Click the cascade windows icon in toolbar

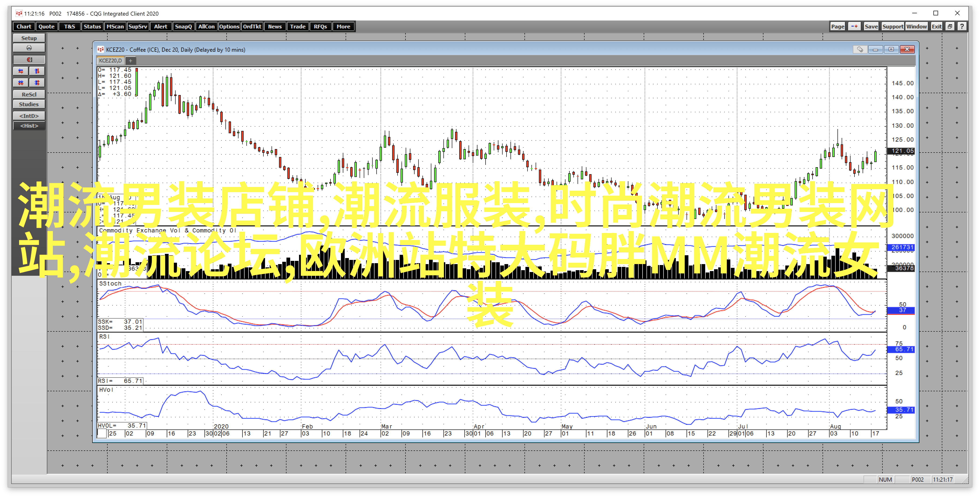950,26
